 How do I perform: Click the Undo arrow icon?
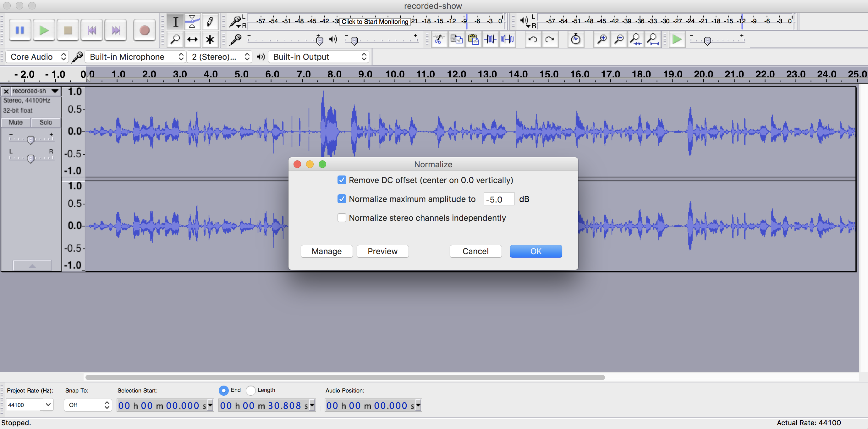coord(533,39)
